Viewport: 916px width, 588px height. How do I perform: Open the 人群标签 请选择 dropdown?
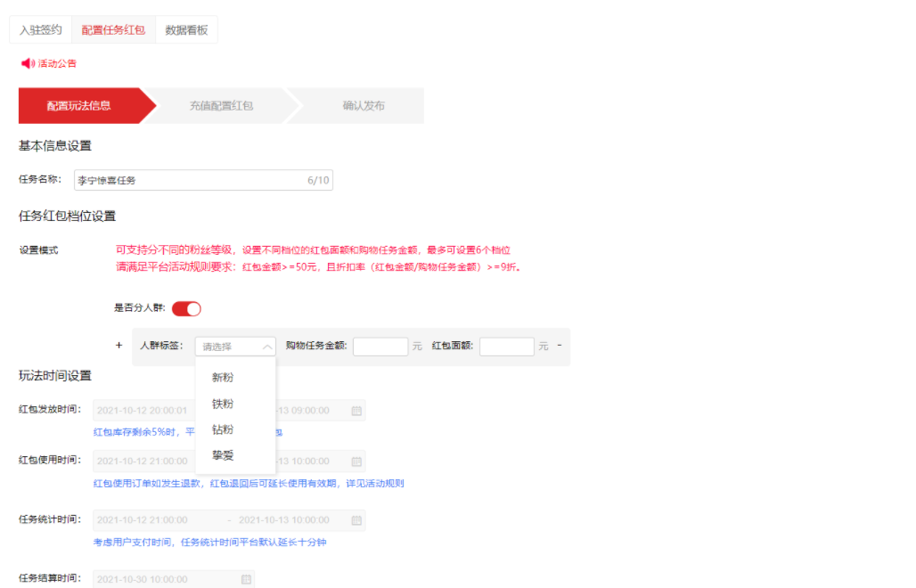coord(233,346)
